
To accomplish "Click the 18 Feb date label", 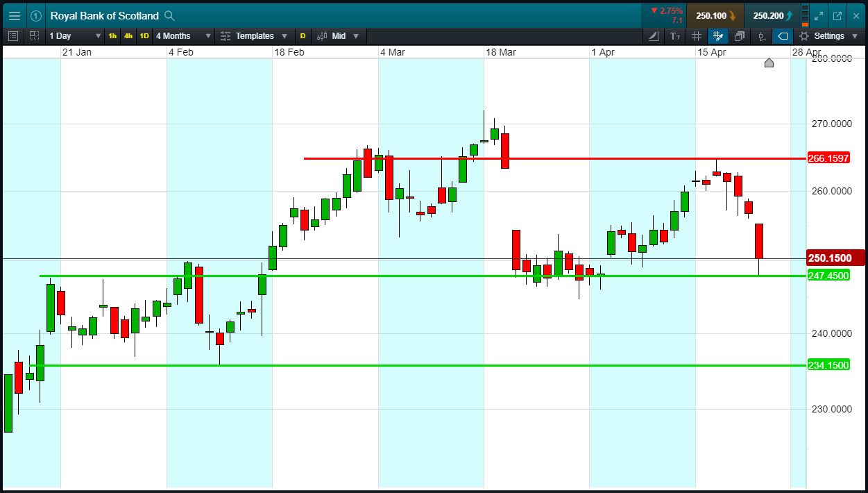I will [x=289, y=52].
